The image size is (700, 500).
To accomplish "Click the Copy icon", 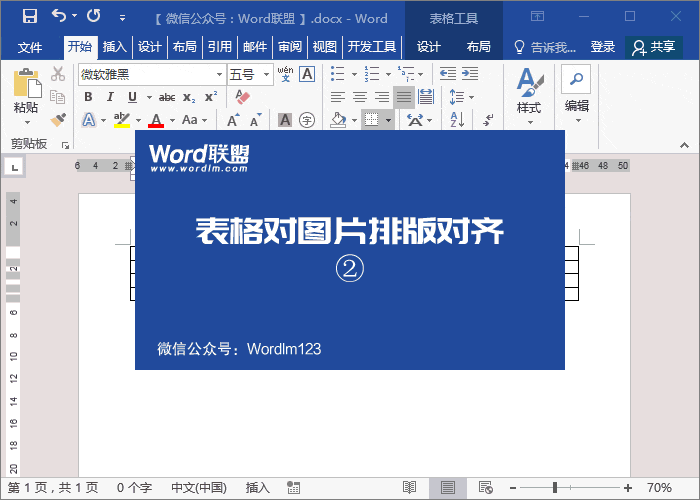I will [x=58, y=97].
